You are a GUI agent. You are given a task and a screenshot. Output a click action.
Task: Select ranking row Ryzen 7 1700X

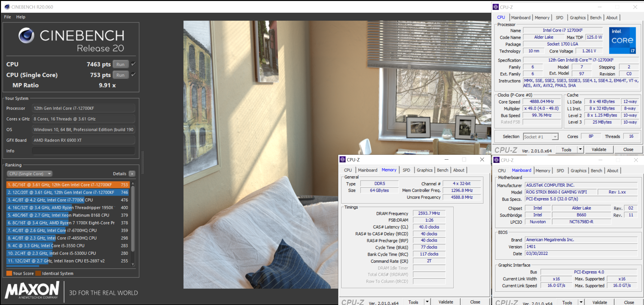68,223
